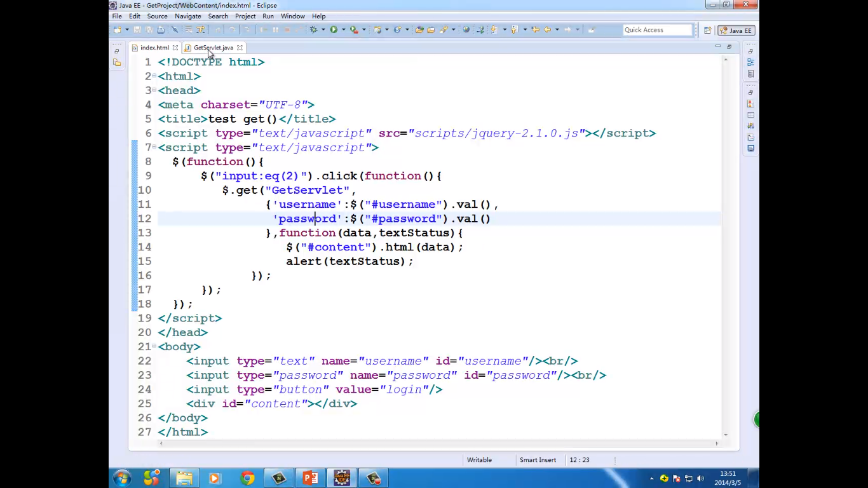Open the Run configurations dropdown arrow
The height and width of the screenshot is (488, 868).
(x=343, y=30)
